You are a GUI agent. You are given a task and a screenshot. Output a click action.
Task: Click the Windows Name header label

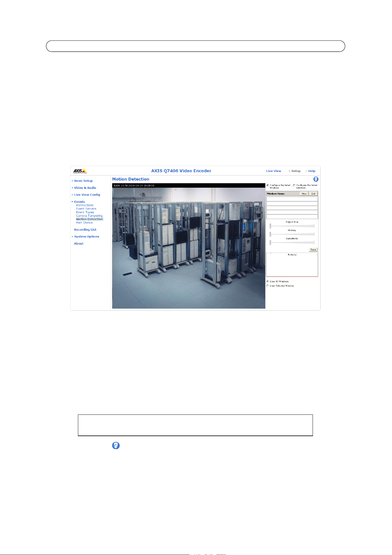pyautogui.click(x=276, y=194)
